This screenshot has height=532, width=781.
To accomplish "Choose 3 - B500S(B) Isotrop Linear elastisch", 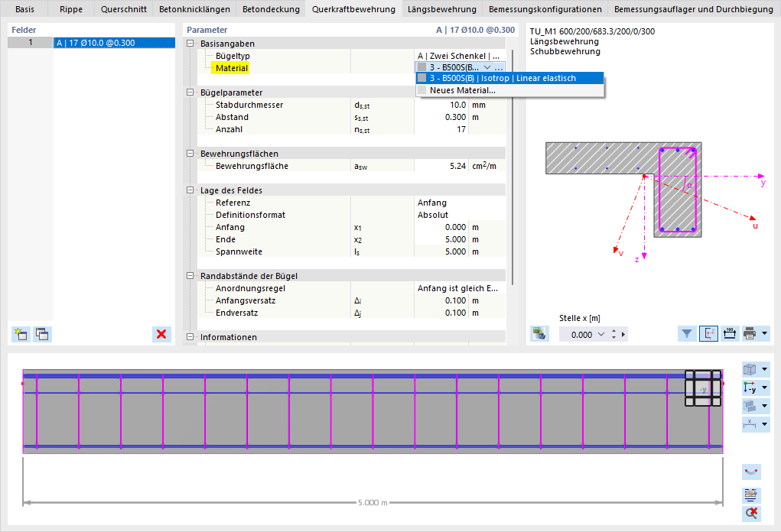I will tap(509, 78).
